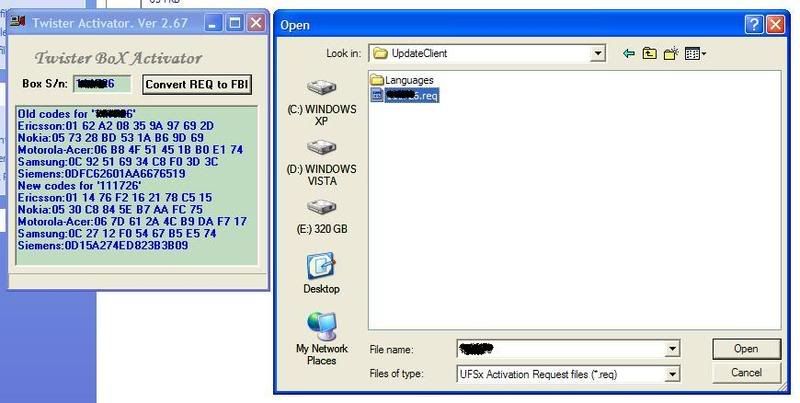
Task: Click the Twister Activator title bar icon
Action: 18,22
